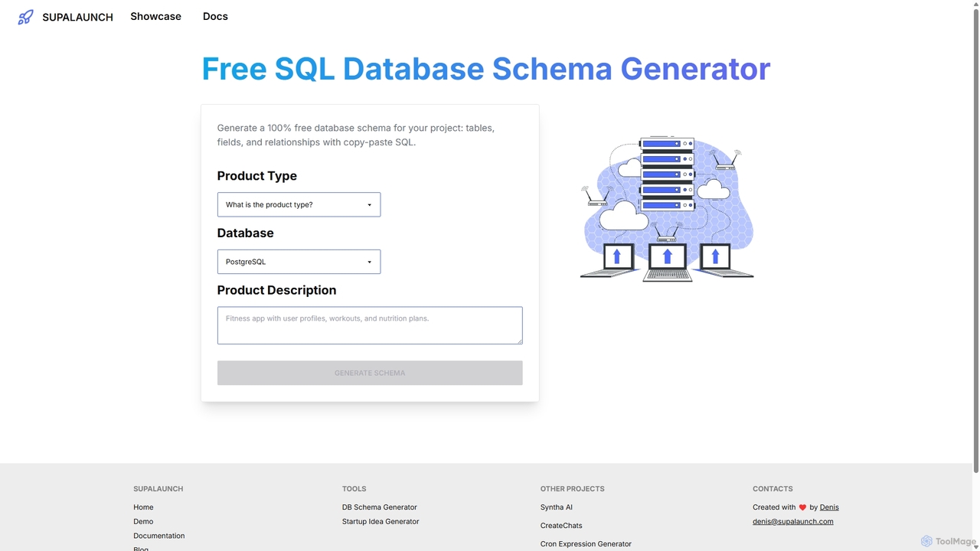Viewport: 980px width, 551px height.
Task: Click the server and laptops illustration
Action: pyautogui.click(x=667, y=209)
